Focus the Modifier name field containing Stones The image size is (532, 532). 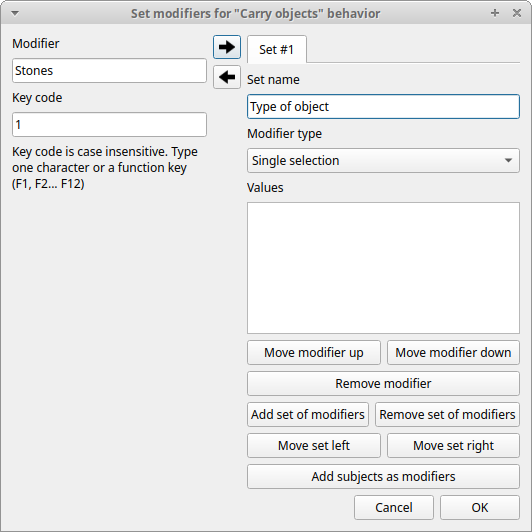tap(109, 71)
